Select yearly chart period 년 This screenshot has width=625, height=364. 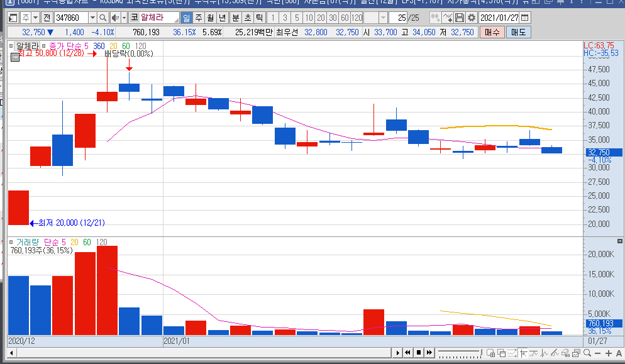(x=223, y=18)
